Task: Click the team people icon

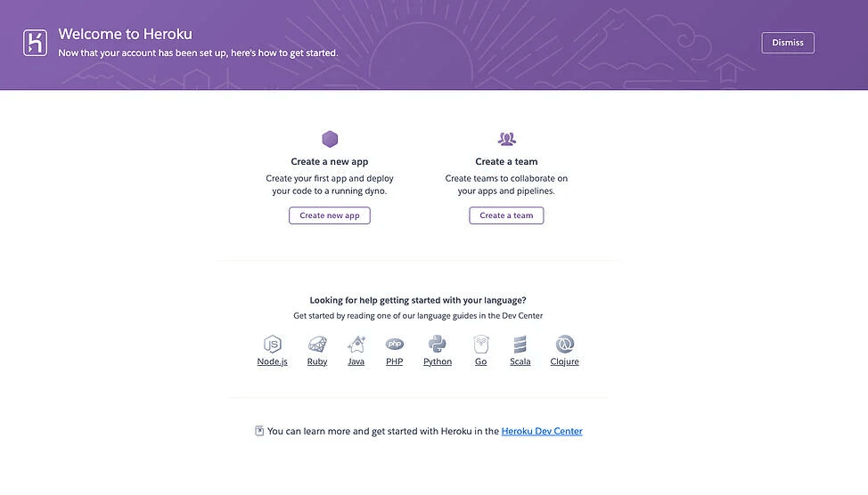Action: 506,139
